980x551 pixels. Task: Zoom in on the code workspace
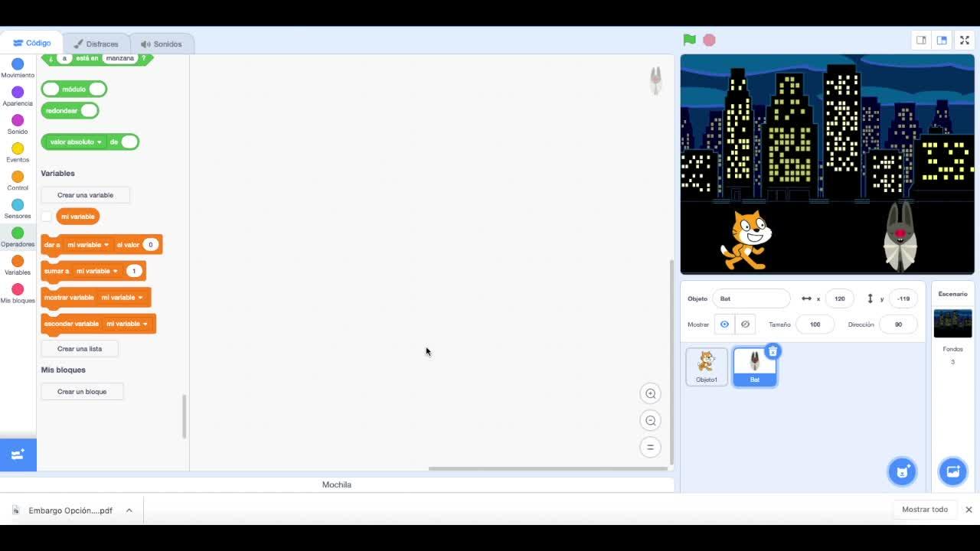651,393
